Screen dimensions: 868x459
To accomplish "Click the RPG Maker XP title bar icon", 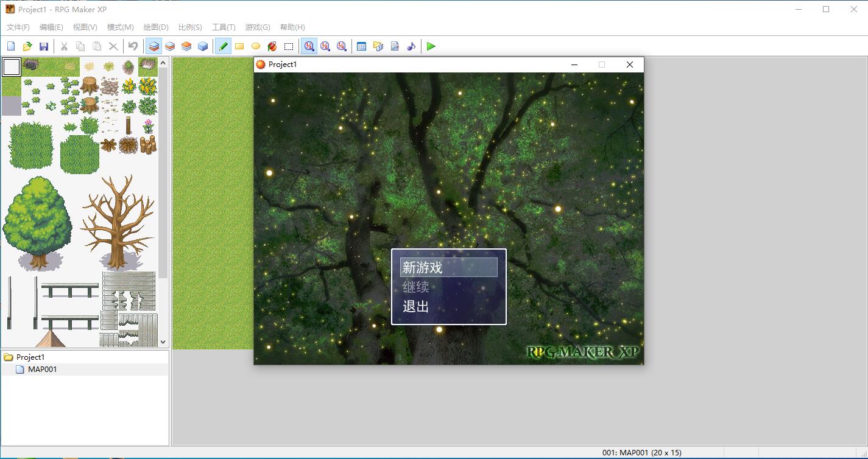I will (x=10, y=9).
